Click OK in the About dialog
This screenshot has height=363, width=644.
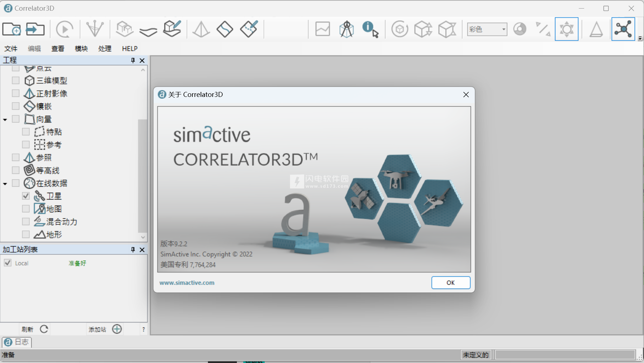point(451,282)
